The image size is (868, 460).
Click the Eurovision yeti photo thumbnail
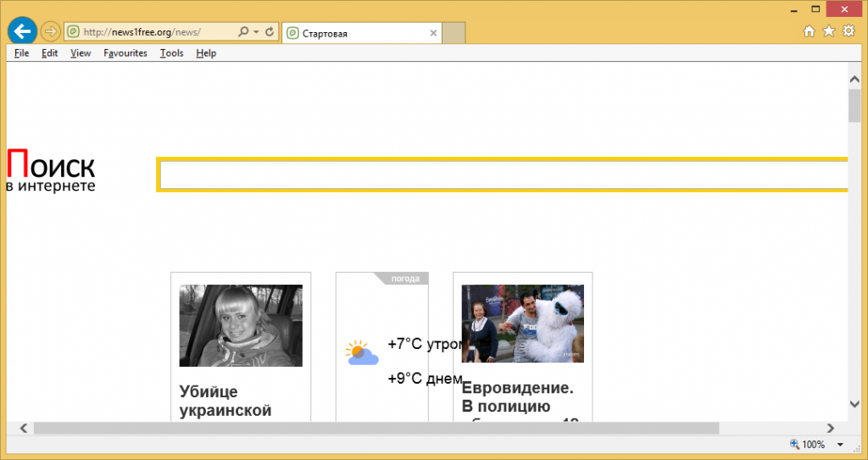coord(522,324)
